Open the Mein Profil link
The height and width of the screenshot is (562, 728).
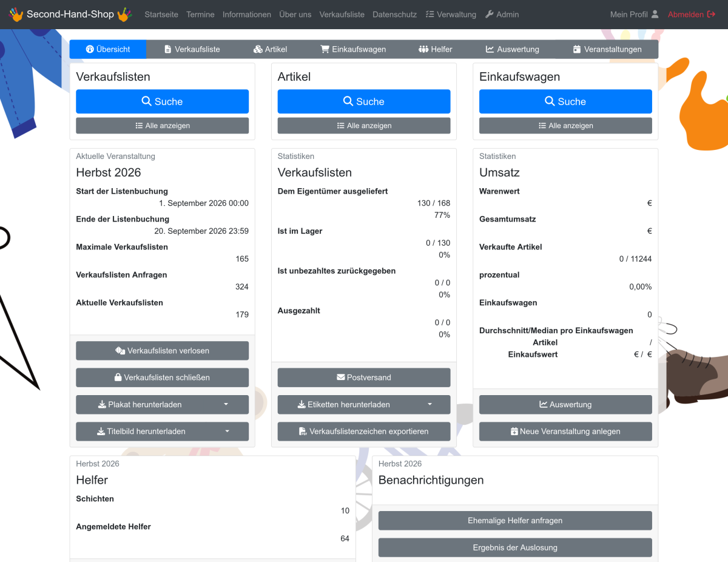coord(635,15)
